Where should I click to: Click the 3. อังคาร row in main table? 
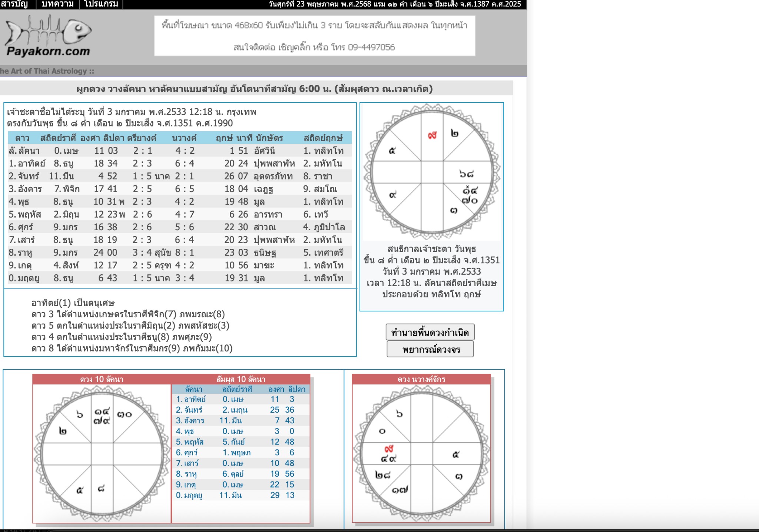(x=180, y=189)
